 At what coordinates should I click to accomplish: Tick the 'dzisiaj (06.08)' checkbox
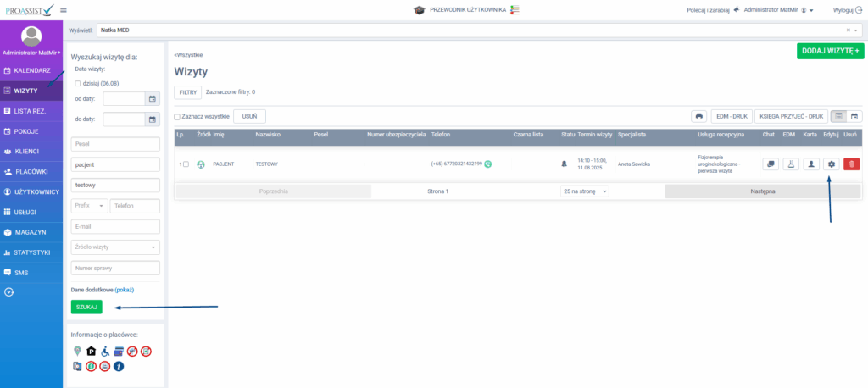78,83
